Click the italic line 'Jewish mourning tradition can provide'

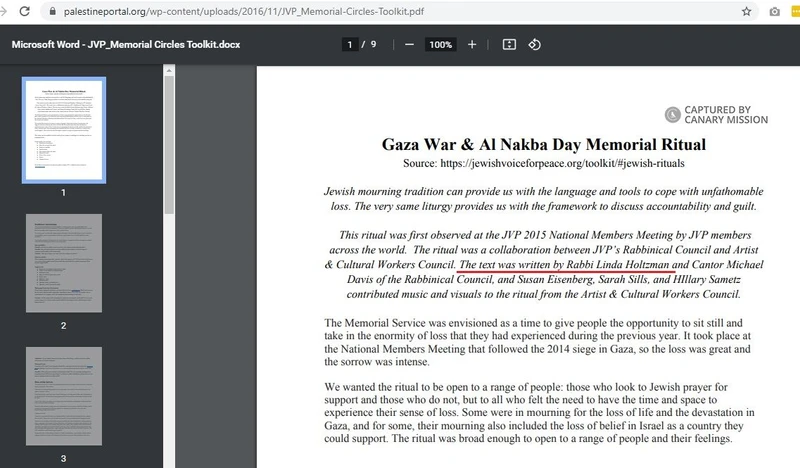click(543, 191)
